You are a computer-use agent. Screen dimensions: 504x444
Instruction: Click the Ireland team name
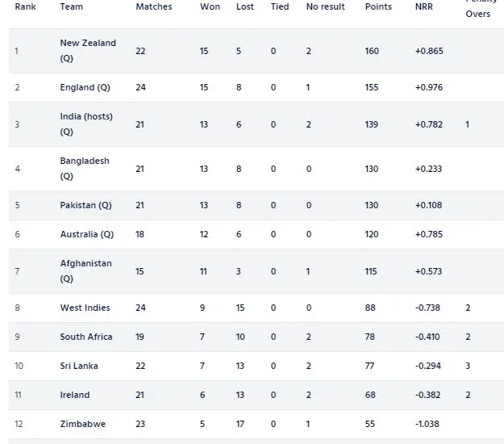pyautogui.click(x=75, y=395)
